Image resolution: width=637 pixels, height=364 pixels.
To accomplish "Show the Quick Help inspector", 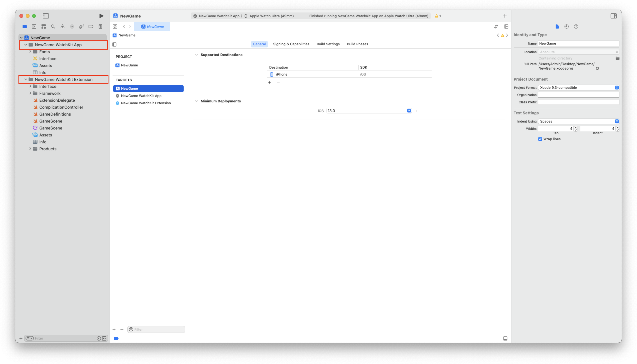I will (576, 26).
